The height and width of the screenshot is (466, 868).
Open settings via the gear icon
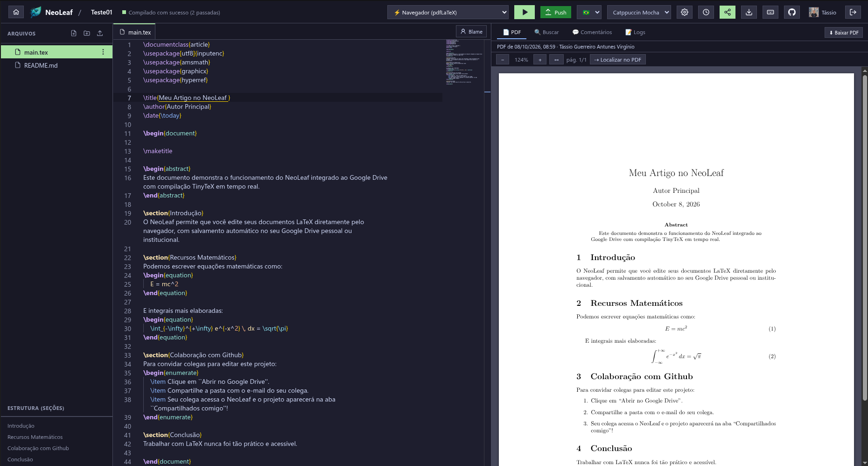(x=685, y=12)
